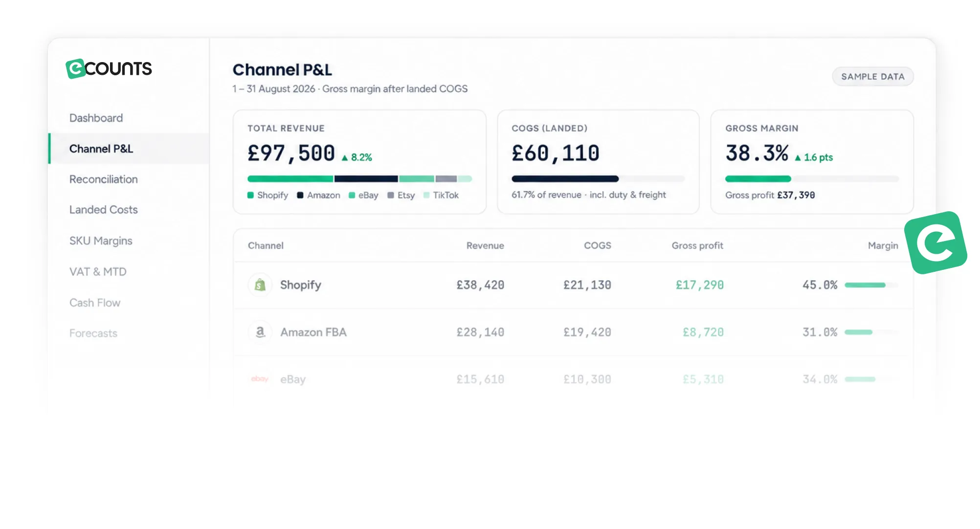Click the Amazon FBA channel name
Image resolution: width=980 pixels, height=529 pixels.
pos(313,332)
